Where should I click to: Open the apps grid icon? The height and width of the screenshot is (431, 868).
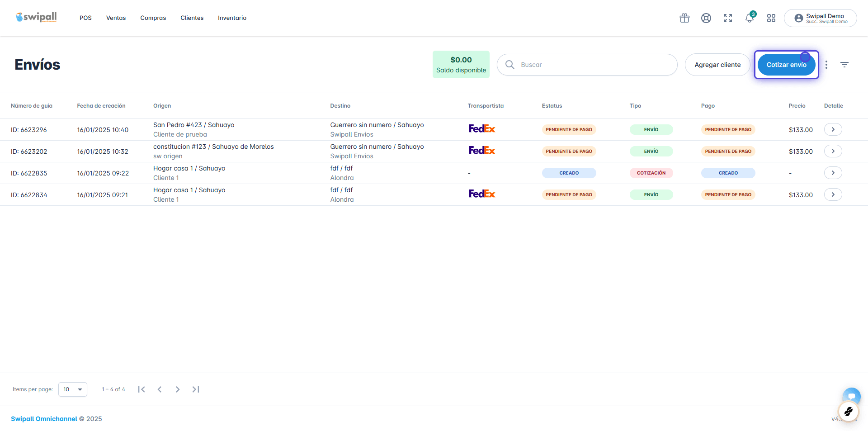[771, 18]
